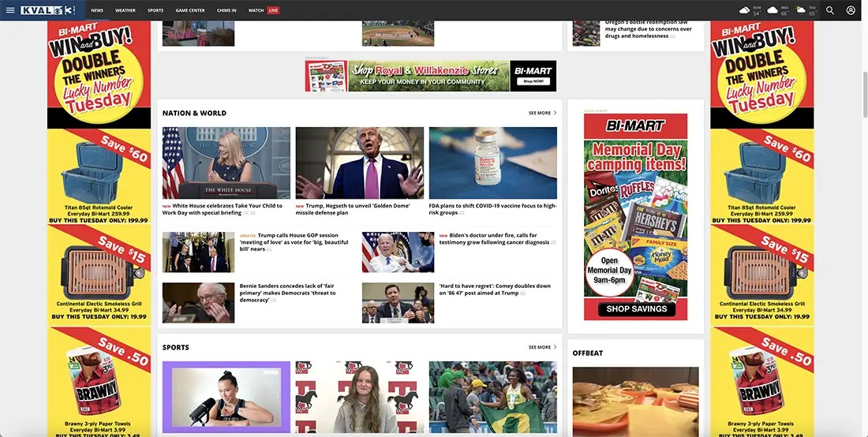Open Comey hearing thumbnail
The width and height of the screenshot is (868, 437).
398,303
